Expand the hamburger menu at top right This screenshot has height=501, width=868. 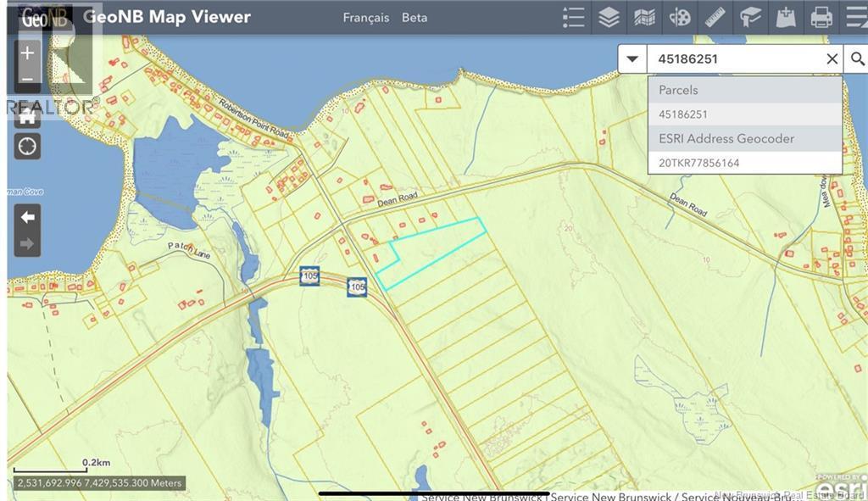[855, 17]
